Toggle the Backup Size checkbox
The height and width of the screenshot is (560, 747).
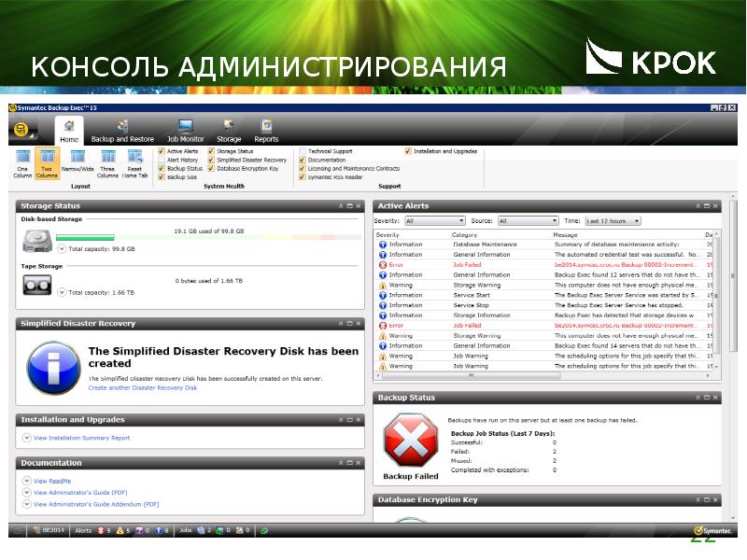(162, 177)
